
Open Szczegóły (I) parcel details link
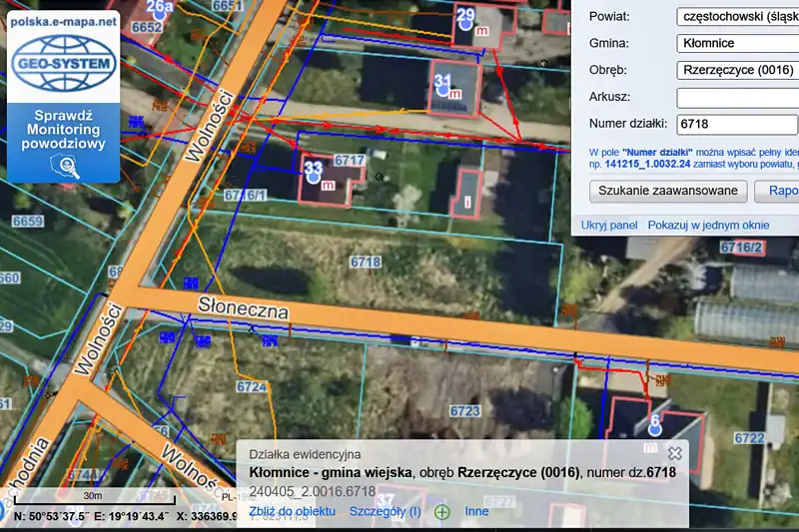pos(385,512)
